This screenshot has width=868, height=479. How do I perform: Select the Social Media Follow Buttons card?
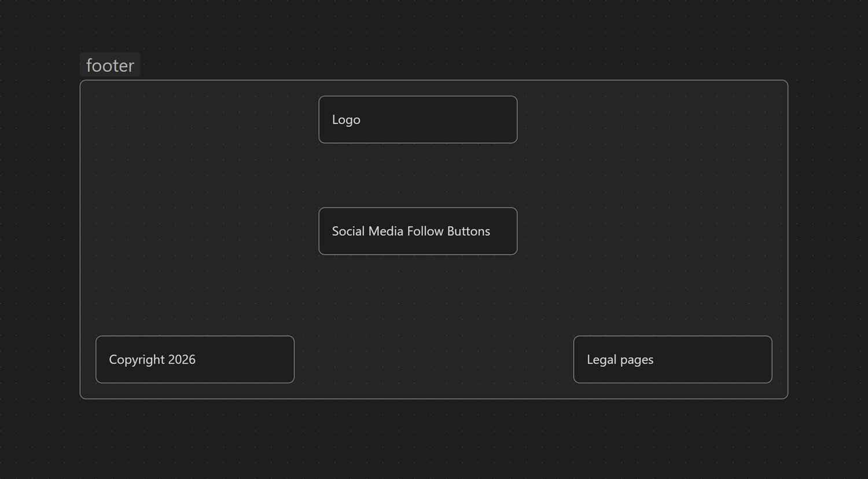click(418, 231)
